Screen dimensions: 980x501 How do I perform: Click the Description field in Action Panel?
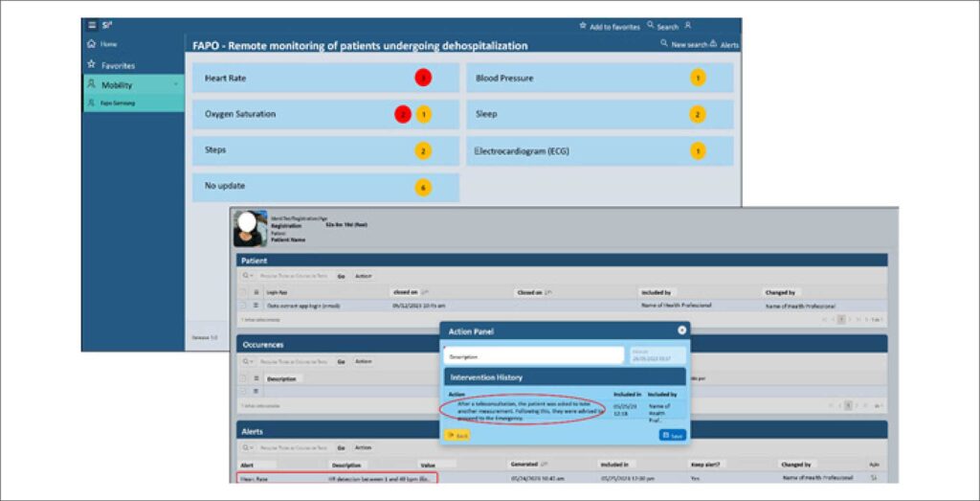[534, 355]
